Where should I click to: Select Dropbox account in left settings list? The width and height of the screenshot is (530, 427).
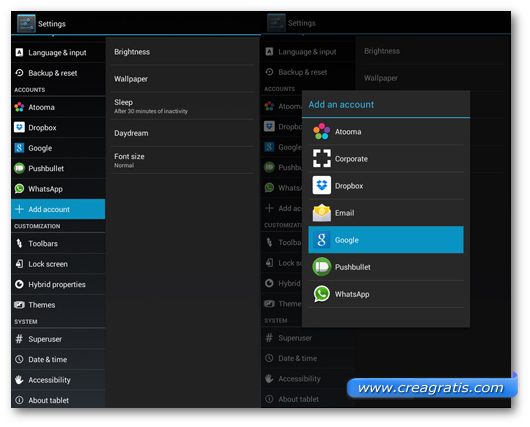(58, 127)
